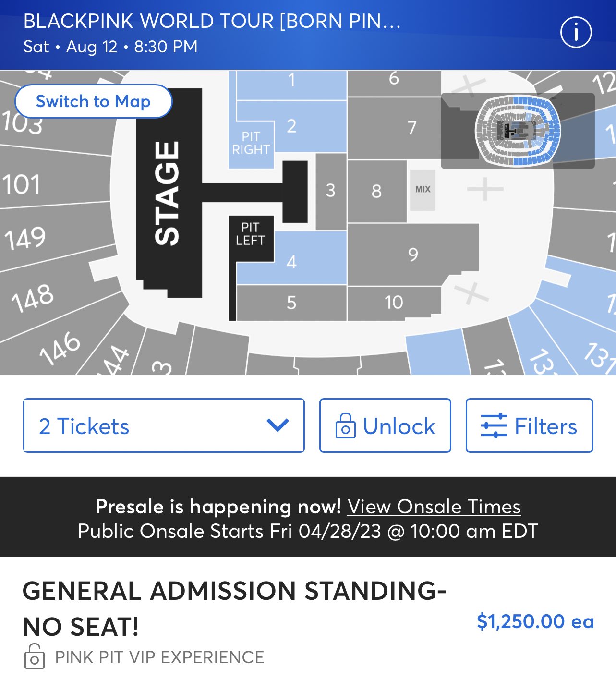Click lock icon beside Pink Pit VIP Experience
616x680 pixels.
click(35, 656)
